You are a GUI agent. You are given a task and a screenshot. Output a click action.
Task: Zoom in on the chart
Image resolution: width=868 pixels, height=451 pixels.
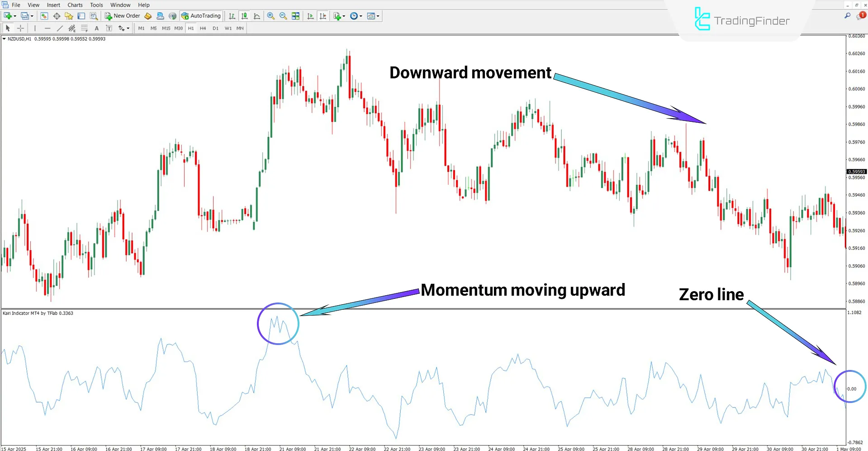(270, 16)
